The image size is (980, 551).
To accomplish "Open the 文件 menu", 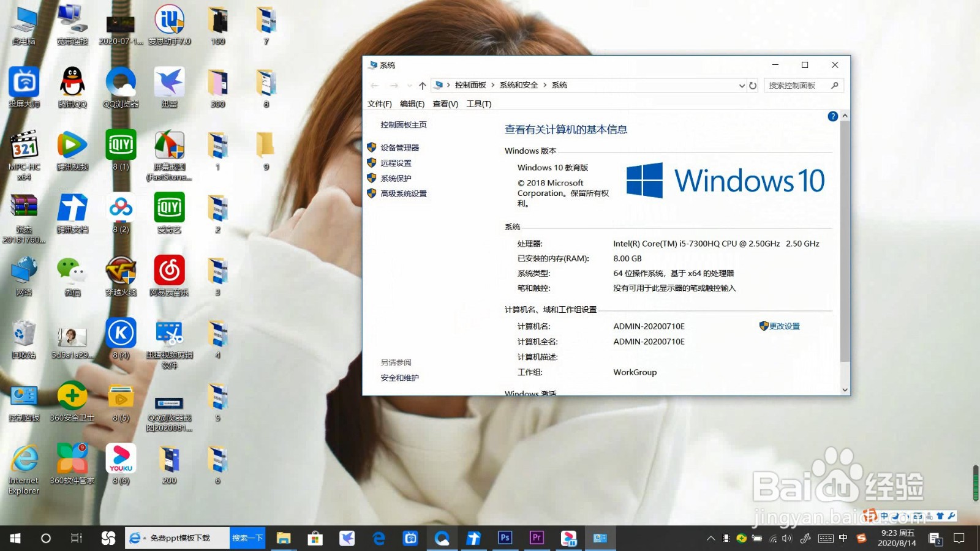I will point(379,103).
